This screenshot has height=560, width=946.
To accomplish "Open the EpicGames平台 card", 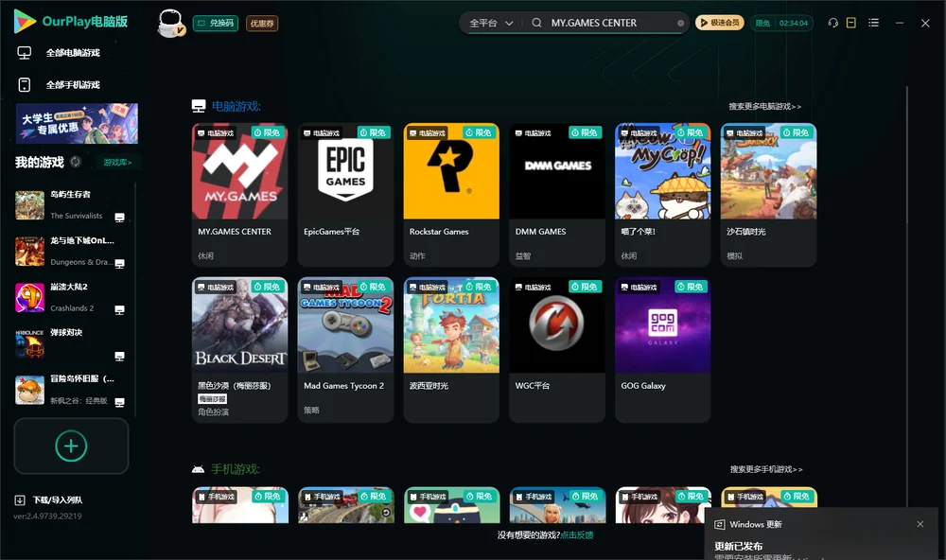I will point(345,195).
